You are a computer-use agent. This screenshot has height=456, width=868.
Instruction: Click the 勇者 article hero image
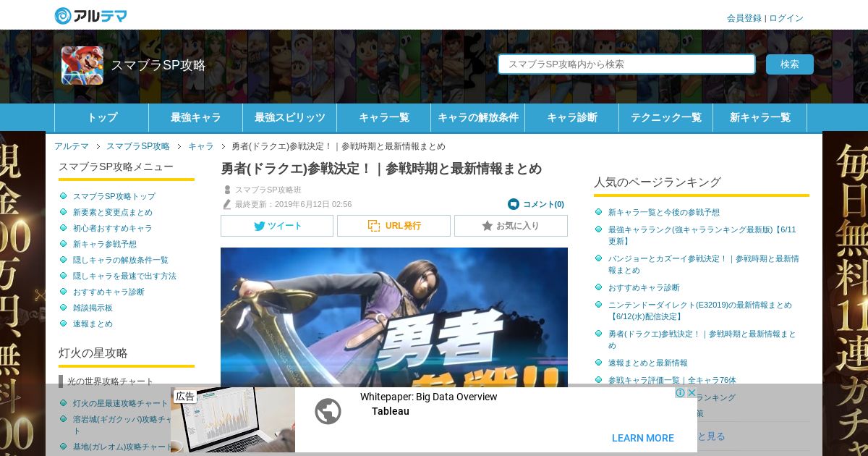(394, 316)
